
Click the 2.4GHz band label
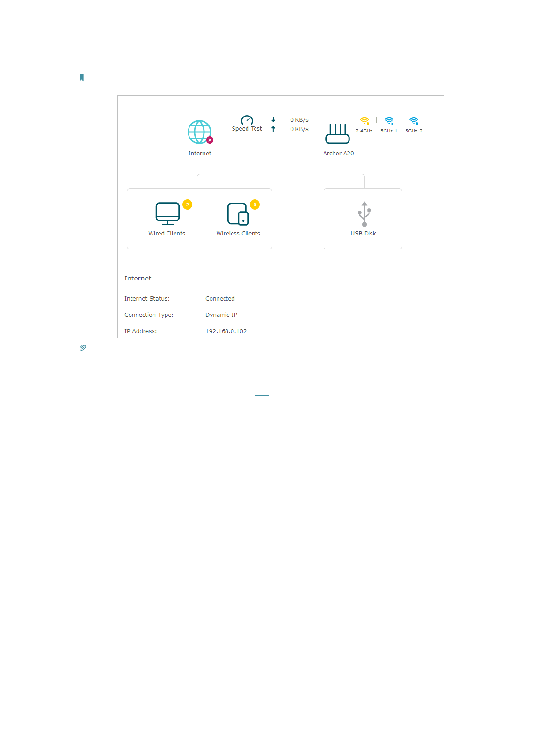pos(364,131)
